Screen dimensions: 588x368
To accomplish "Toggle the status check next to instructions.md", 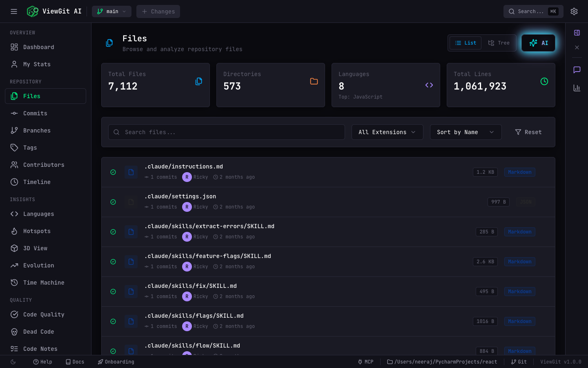I will (x=113, y=172).
